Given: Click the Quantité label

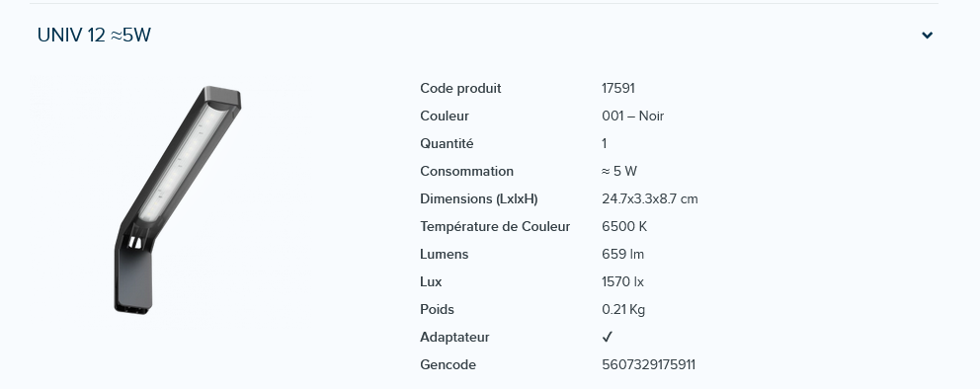Looking at the screenshot, I should (447, 143).
